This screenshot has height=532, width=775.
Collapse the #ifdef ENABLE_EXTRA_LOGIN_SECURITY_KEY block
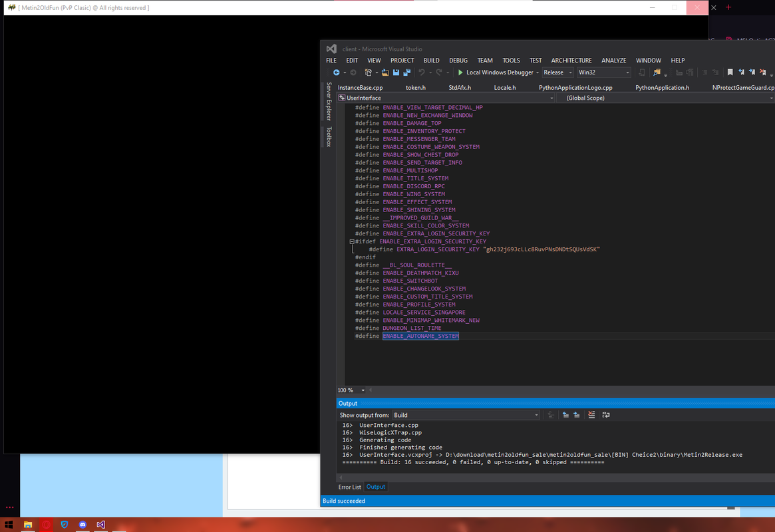click(352, 241)
